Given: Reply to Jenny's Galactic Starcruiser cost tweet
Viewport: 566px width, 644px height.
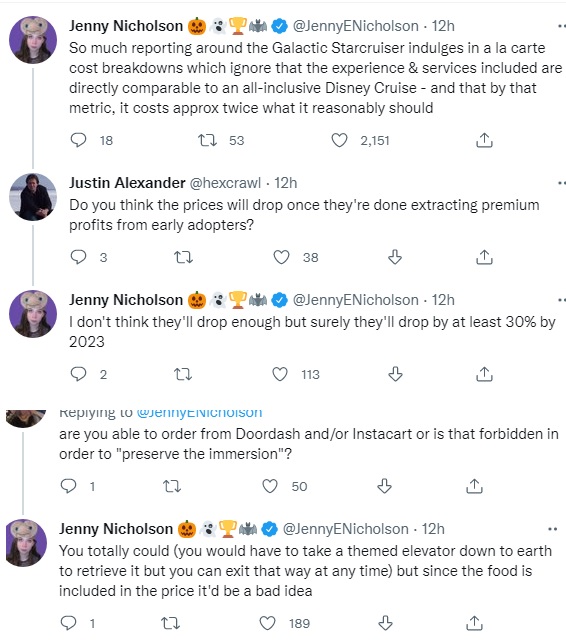Looking at the screenshot, I should tap(78, 140).
